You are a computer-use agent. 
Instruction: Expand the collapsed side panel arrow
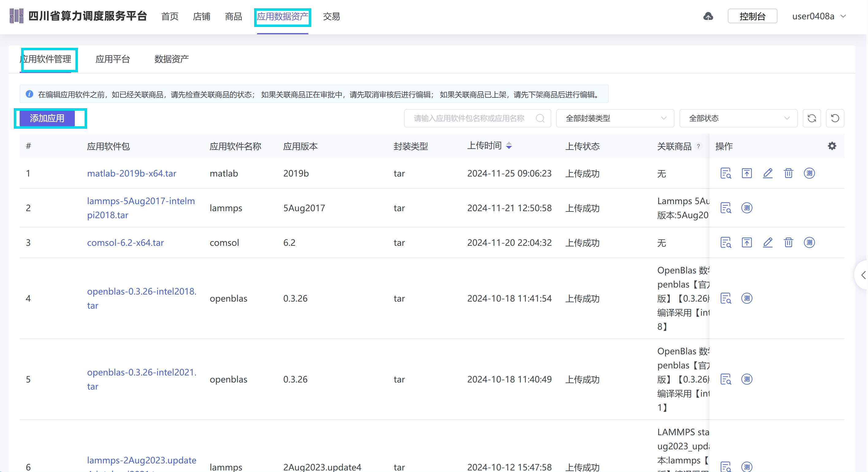863,275
